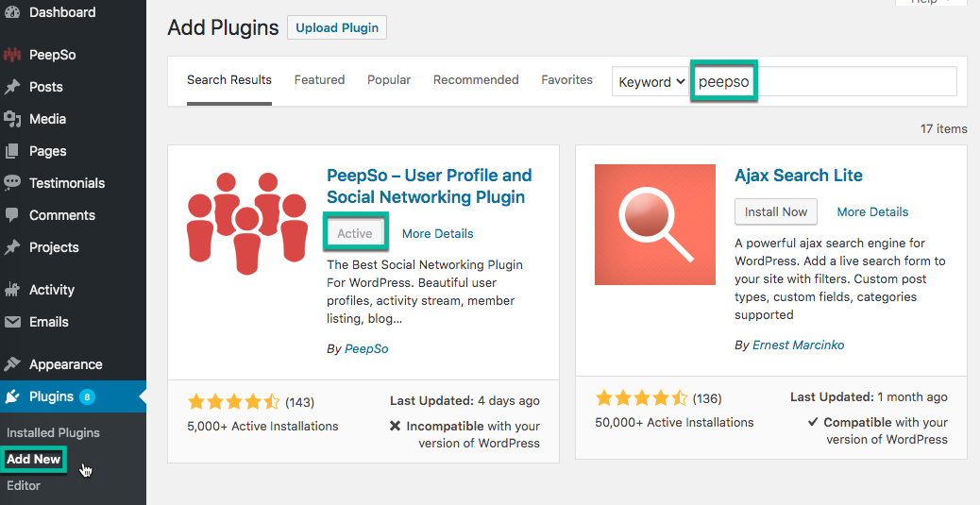Click the Upload Plugin button
980x505 pixels.
[x=337, y=27]
